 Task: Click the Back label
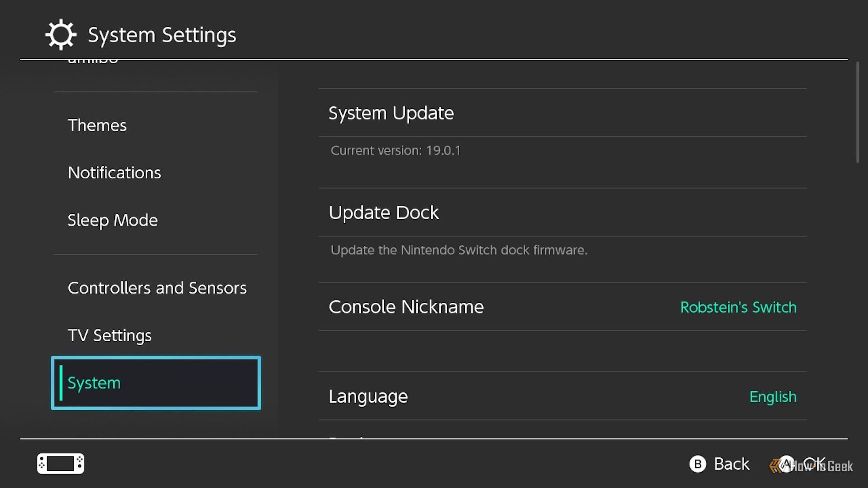pyautogui.click(x=731, y=464)
